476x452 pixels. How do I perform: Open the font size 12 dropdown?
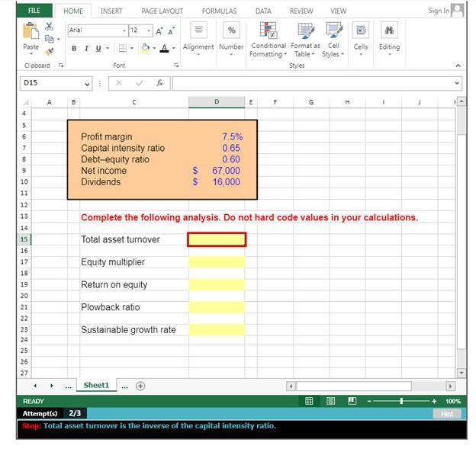tap(149, 30)
